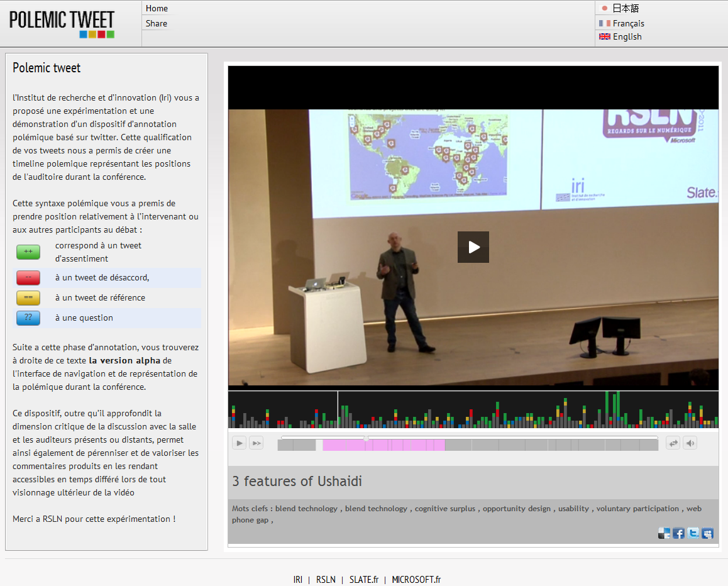Click the small play button in the control bar
Screen dimensions: 728x586
coord(239,443)
